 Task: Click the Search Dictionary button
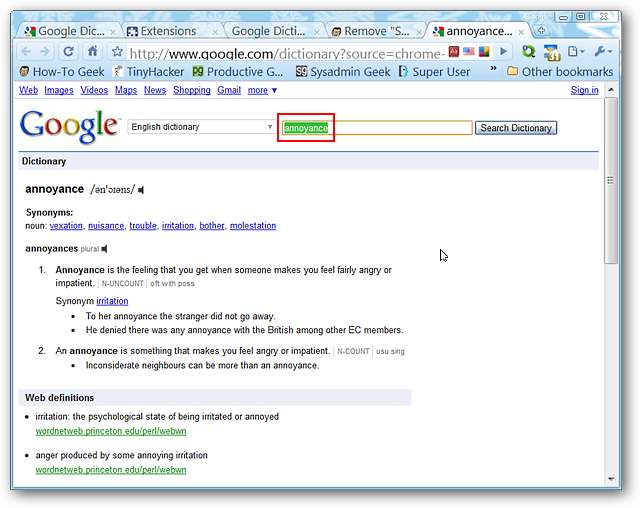coord(516,128)
